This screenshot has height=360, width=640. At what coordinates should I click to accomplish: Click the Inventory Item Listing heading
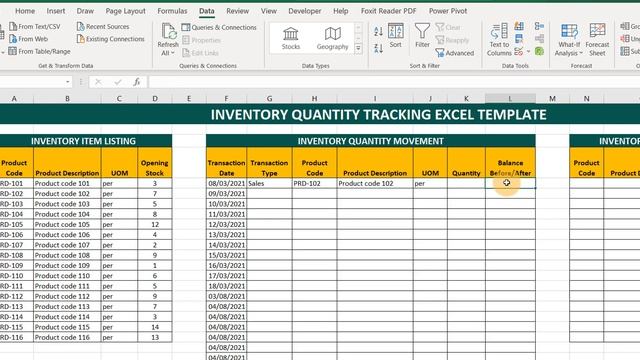[x=83, y=141]
